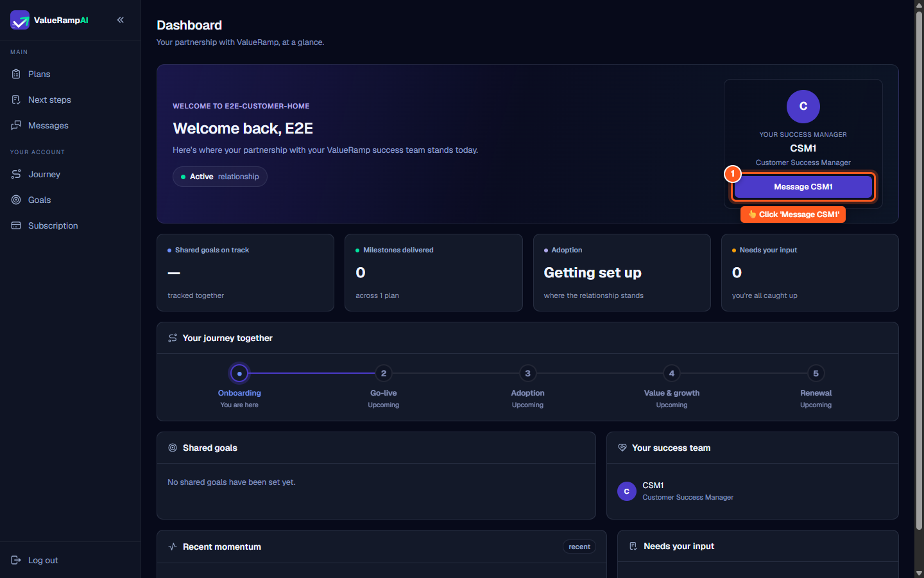
Task: Click the ValueRampAI logo icon
Action: [20, 20]
